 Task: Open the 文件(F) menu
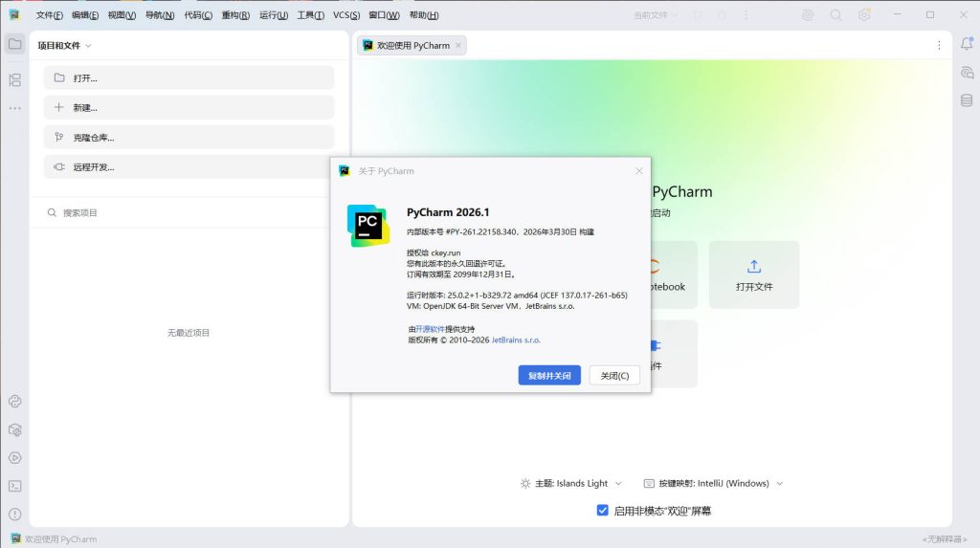click(50, 15)
